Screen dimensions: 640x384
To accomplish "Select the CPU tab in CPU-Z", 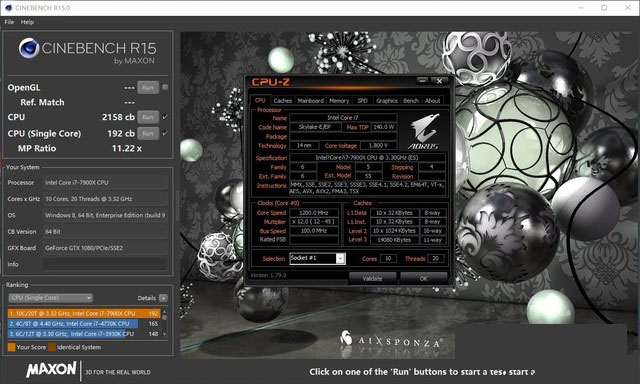I will pyautogui.click(x=260, y=100).
